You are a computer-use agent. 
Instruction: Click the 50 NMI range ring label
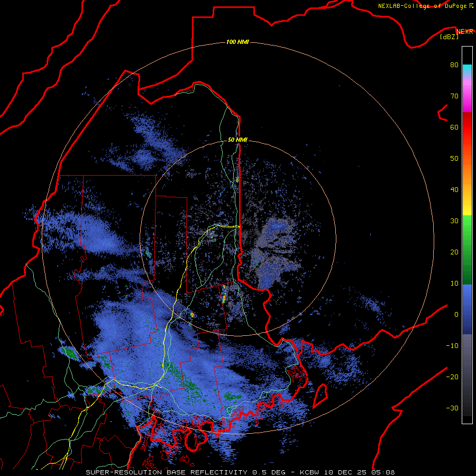(x=237, y=140)
